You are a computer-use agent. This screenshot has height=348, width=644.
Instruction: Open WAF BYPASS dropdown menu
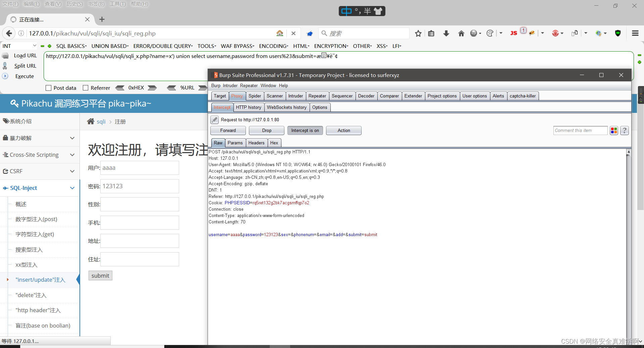tap(237, 46)
